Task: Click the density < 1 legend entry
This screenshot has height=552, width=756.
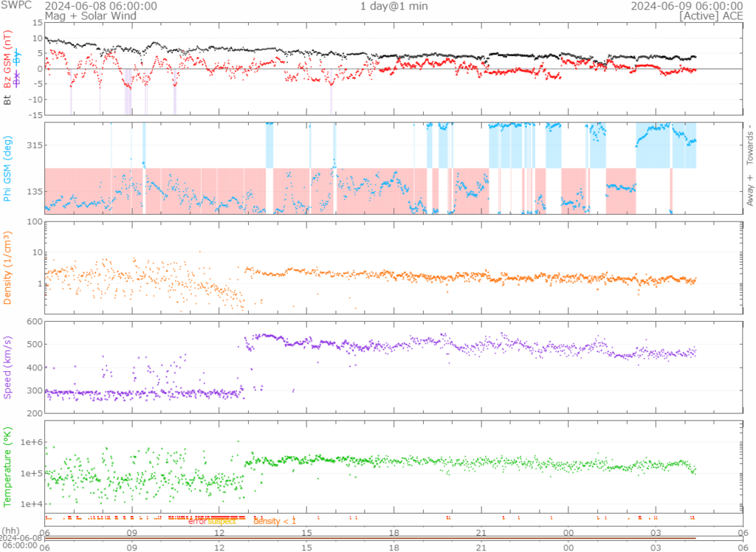Action: [275, 521]
